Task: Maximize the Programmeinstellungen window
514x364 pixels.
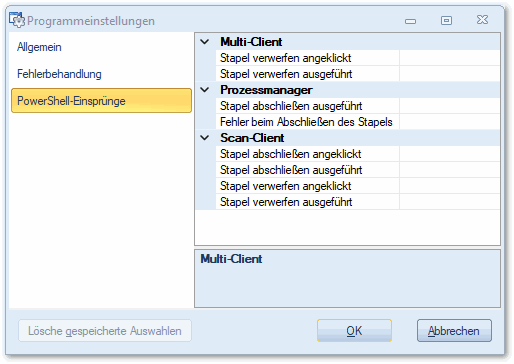Action: click(x=446, y=21)
